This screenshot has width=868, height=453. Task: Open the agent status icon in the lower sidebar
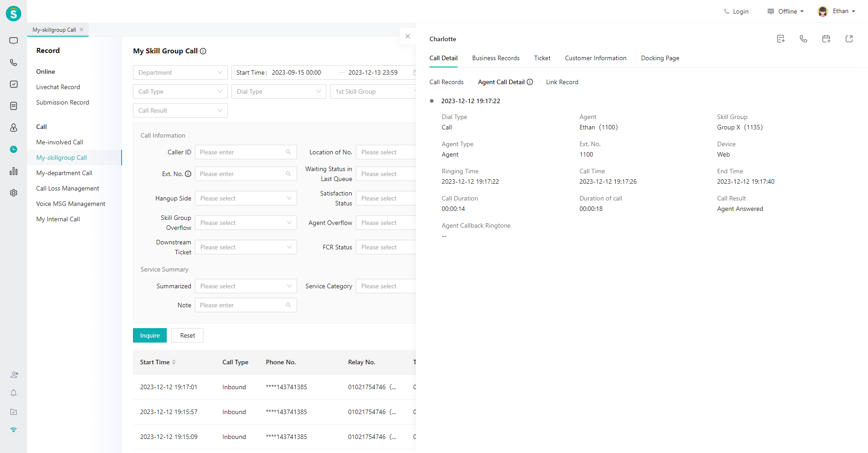tap(14, 375)
